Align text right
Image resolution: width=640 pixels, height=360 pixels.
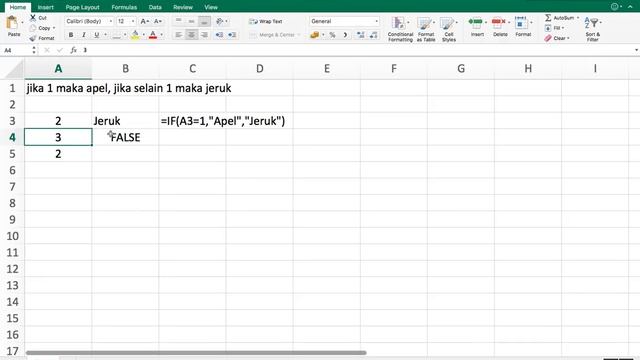click(204, 35)
